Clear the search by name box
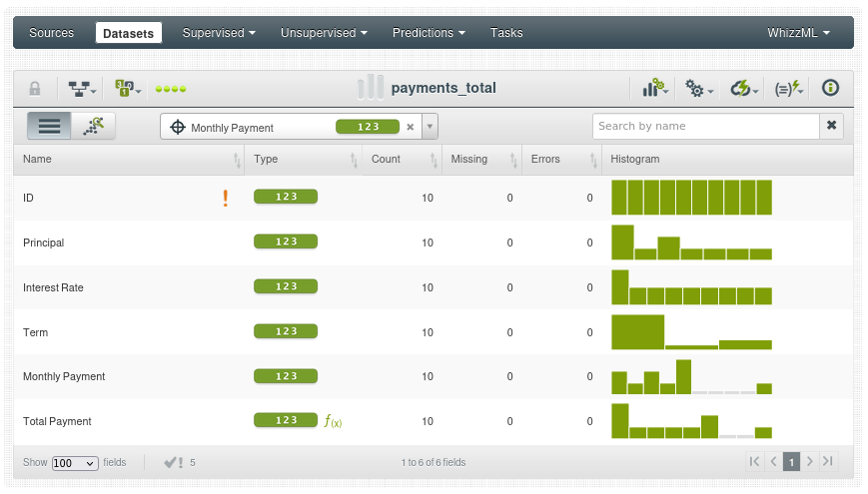 (x=831, y=126)
